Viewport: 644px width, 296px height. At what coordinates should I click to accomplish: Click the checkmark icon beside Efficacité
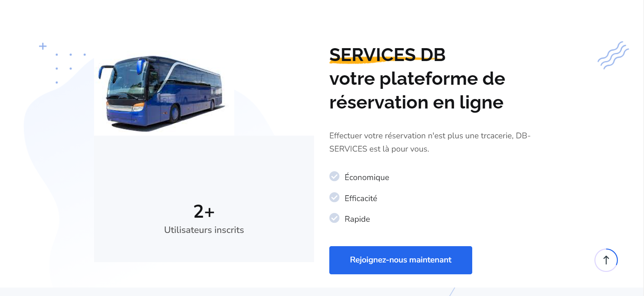(x=334, y=197)
